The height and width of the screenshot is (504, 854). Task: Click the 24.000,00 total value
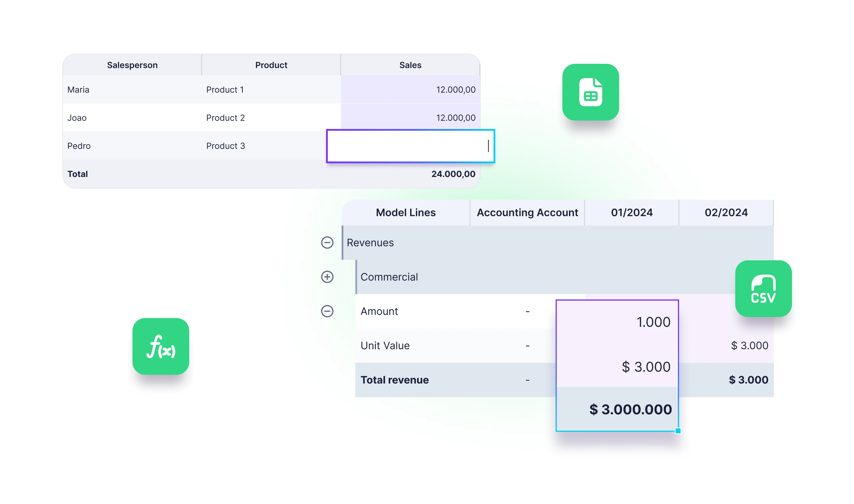[453, 174]
